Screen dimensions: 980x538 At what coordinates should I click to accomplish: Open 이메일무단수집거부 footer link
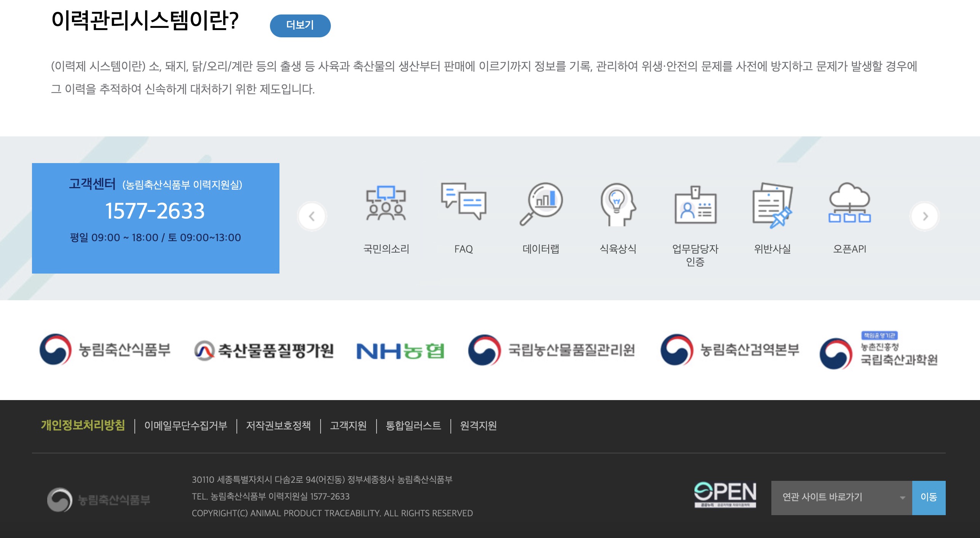click(x=186, y=426)
